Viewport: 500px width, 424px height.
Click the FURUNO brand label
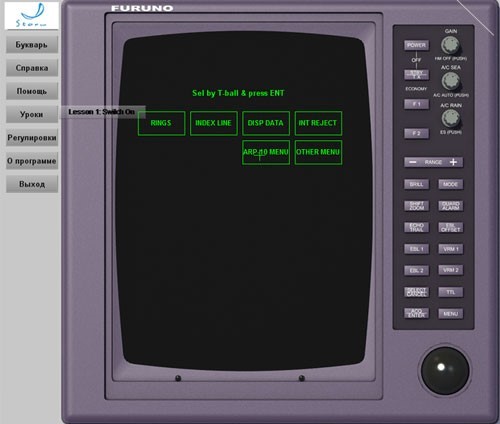tap(142, 8)
